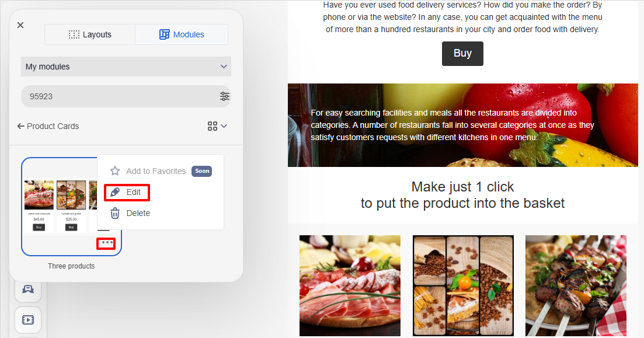The height and width of the screenshot is (338, 644).
Task: Select the Three products module thumbnail
Action: pos(60,206)
